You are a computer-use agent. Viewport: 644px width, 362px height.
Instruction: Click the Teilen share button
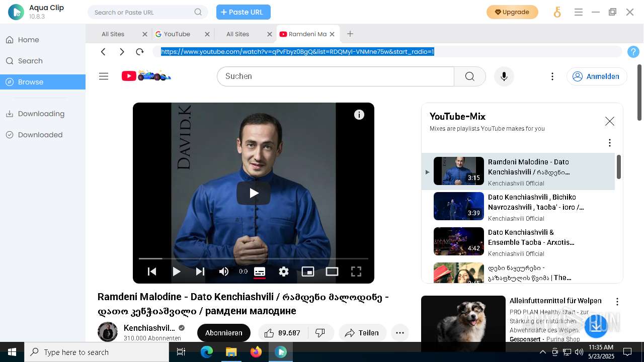[x=362, y=333]
